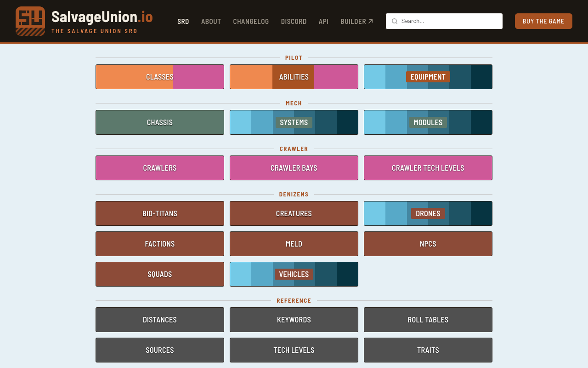This screenshot has height=368, width=588.
Task: Open the MELD card
Action: [294, 244]
